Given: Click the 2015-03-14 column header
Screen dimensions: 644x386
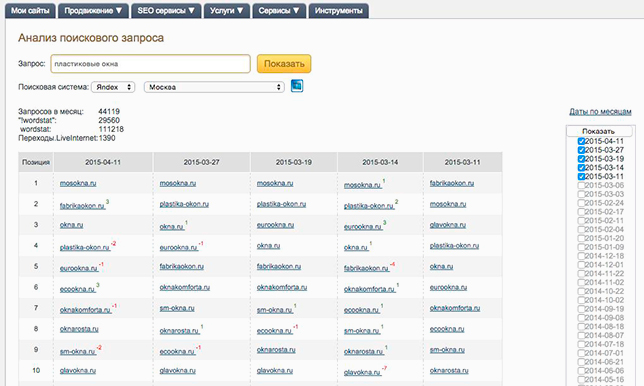Looking at the screenshot, I should click(x=380, y=162).
